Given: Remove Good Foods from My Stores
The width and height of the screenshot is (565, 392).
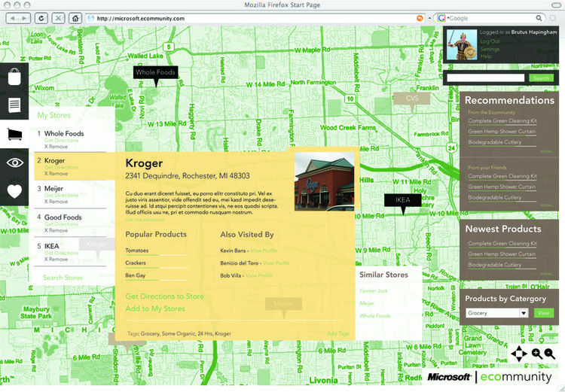Looking at the screenshot, I should (56, 230).
